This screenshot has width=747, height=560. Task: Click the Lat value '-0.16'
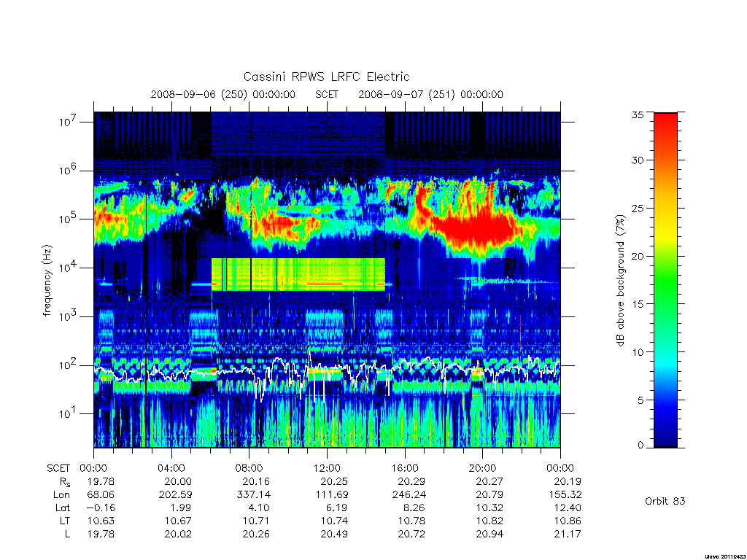pyautogui.click(x=100, y=507)
